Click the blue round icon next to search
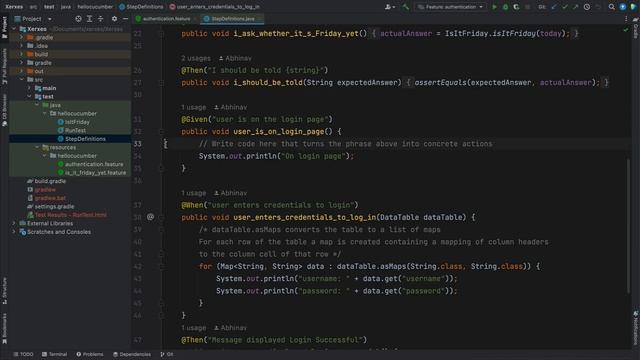 point(622,7)
